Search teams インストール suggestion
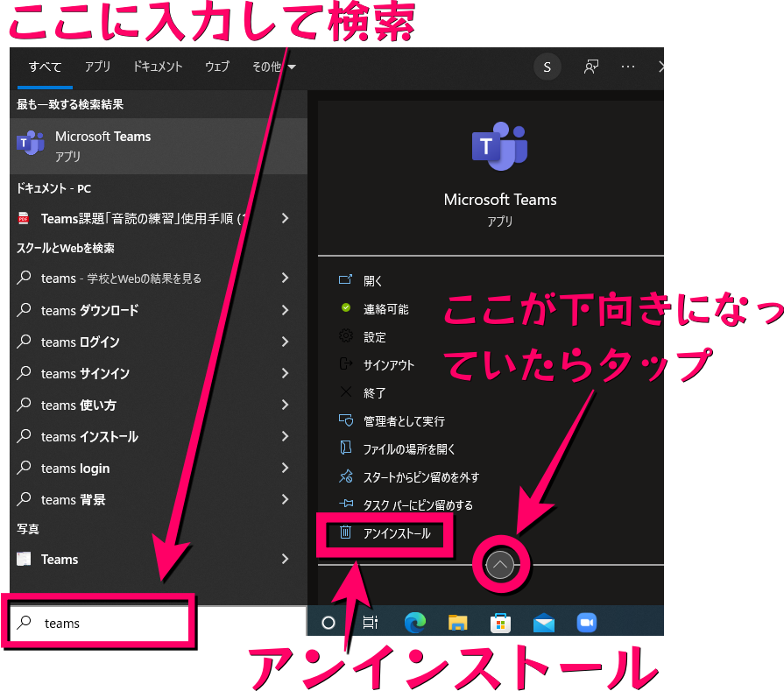Viewport: 784px width, 691px height. (x=89, y=436)
